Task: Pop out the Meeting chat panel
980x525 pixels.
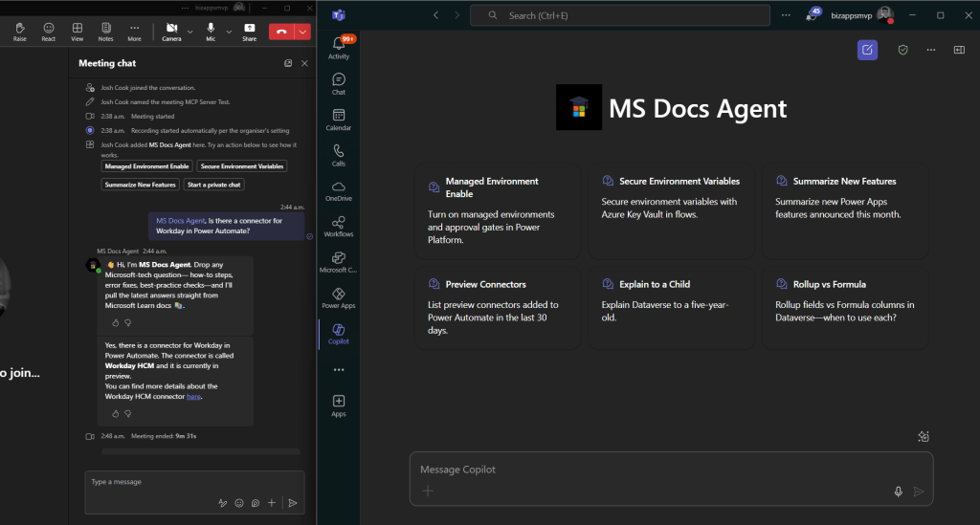Action: (x=288, y=63)
